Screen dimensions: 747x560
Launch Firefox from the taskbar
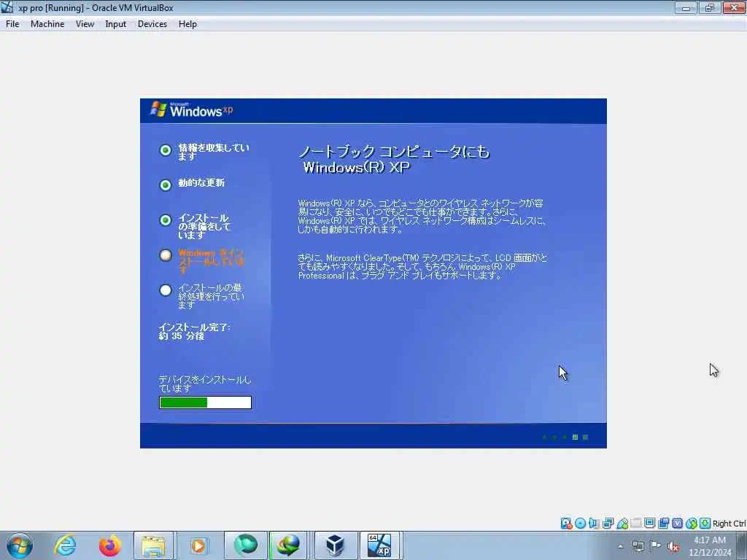pyautogui.click(x=109, y=545)
